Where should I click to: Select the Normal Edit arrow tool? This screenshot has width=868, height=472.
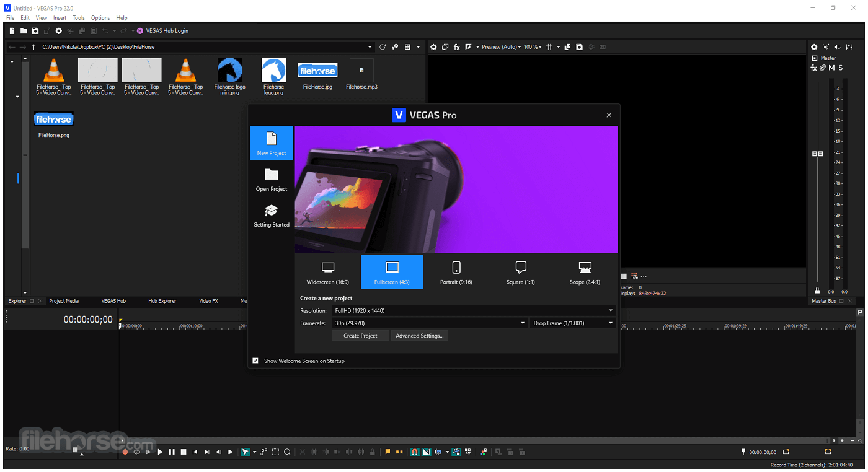point(246,452)
